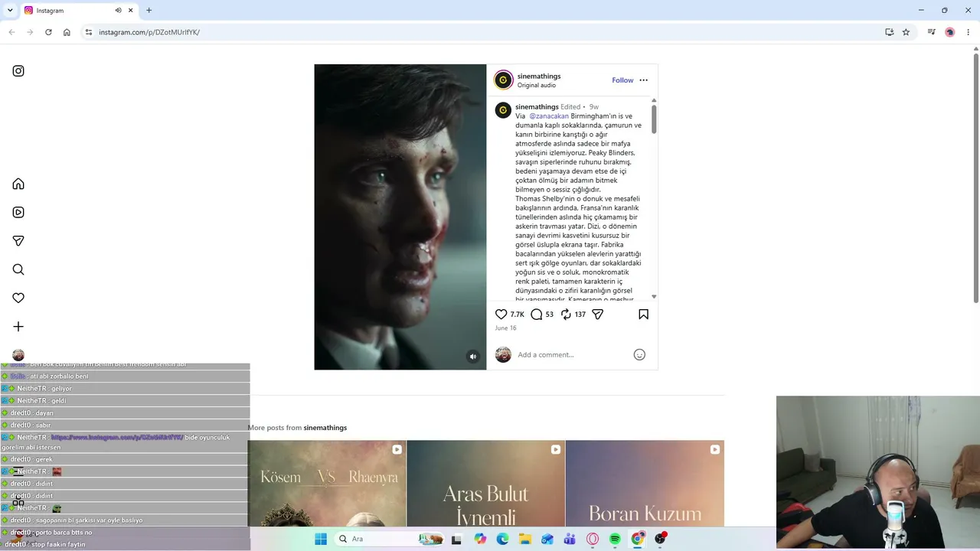
Task: Select the Instagram browser tab
Action: [79, 11]
